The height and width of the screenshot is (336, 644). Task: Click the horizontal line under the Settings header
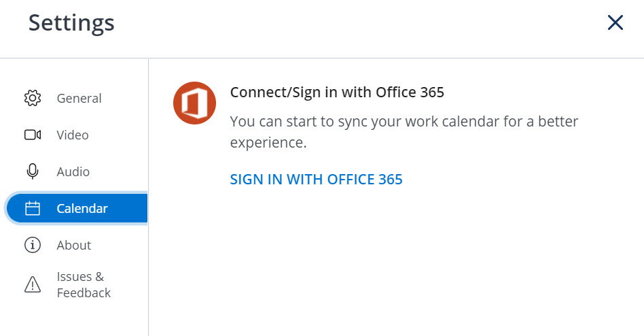click(x=322, y=58)
